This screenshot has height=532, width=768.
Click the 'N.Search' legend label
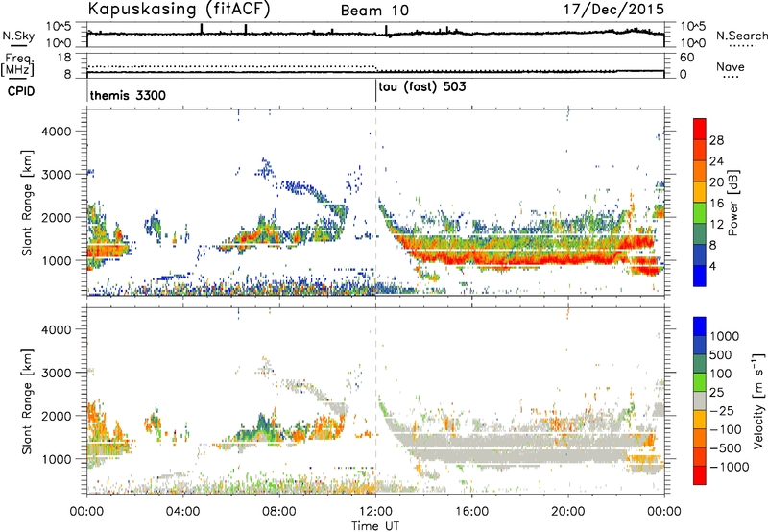coord(741,36)
